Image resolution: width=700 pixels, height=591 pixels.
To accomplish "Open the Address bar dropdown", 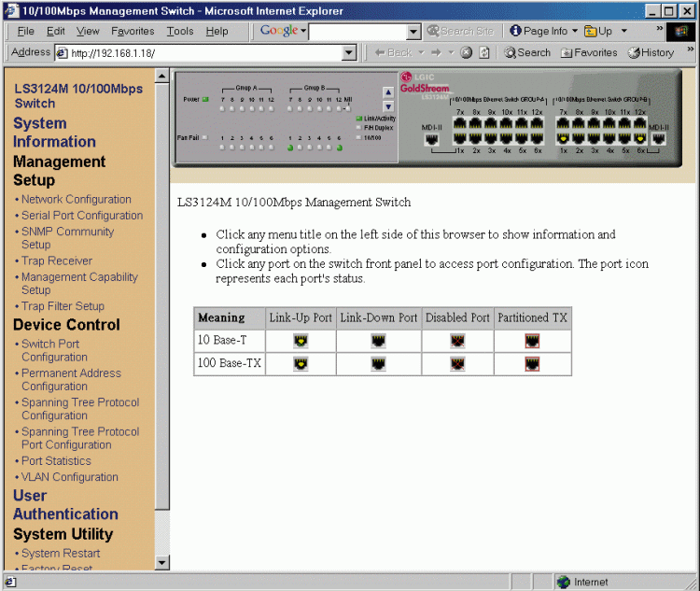I will coord(349,53).
